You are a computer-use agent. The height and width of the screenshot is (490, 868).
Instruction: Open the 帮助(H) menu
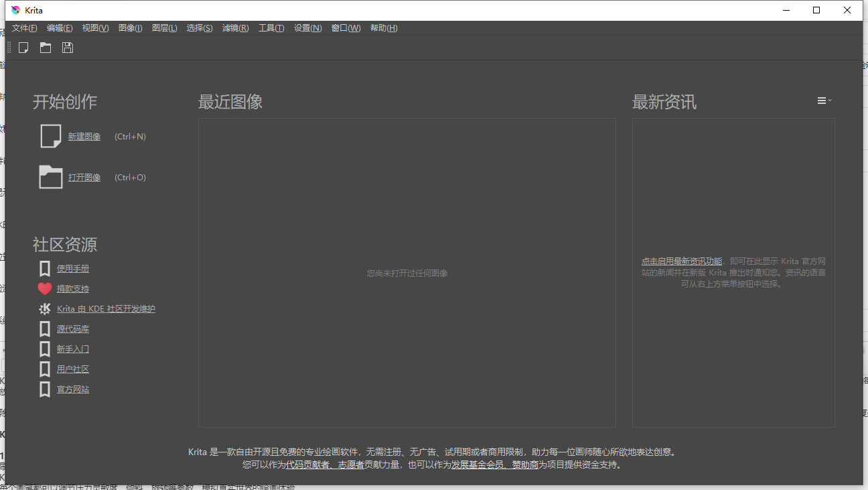384,28
